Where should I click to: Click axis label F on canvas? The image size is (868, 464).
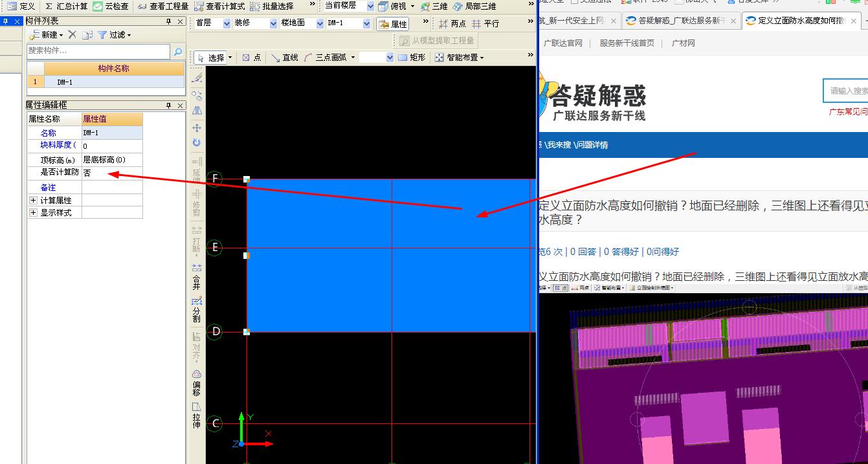pos(215,179)
